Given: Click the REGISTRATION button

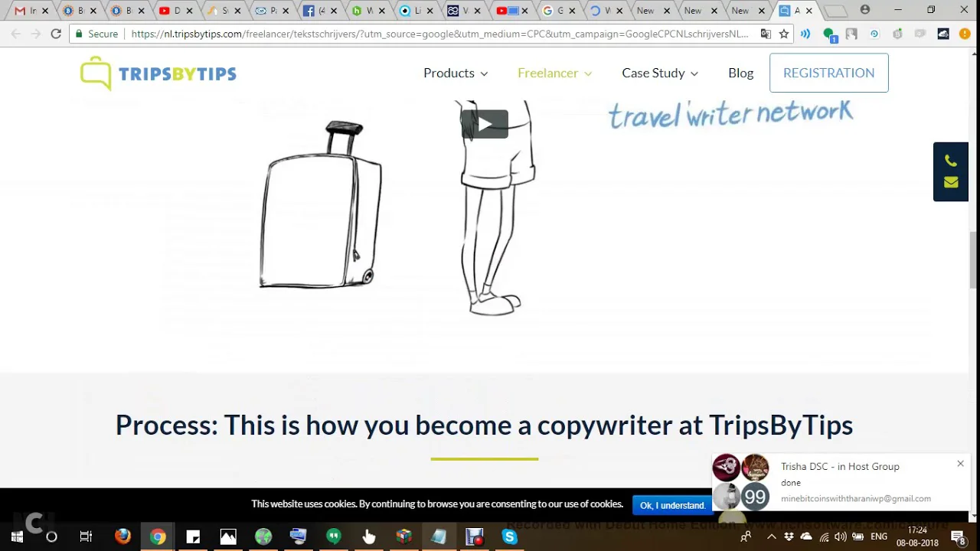Looking at the screenshot, I should (x=828, y=73).
